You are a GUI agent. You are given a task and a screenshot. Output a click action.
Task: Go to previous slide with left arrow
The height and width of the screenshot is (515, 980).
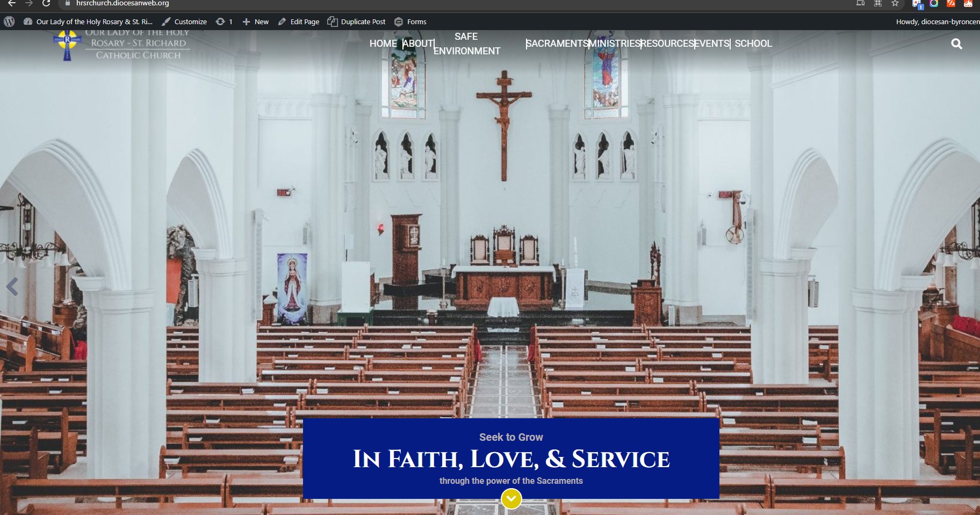point(12,287)
